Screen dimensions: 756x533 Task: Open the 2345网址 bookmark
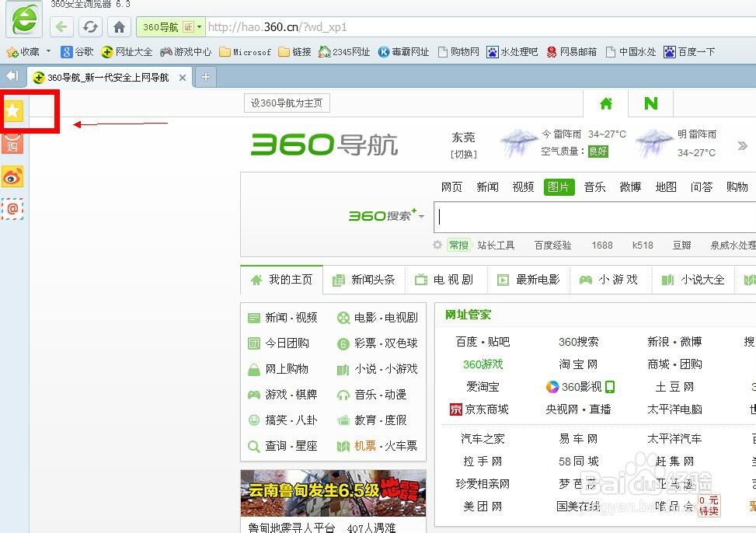[344, 51]
